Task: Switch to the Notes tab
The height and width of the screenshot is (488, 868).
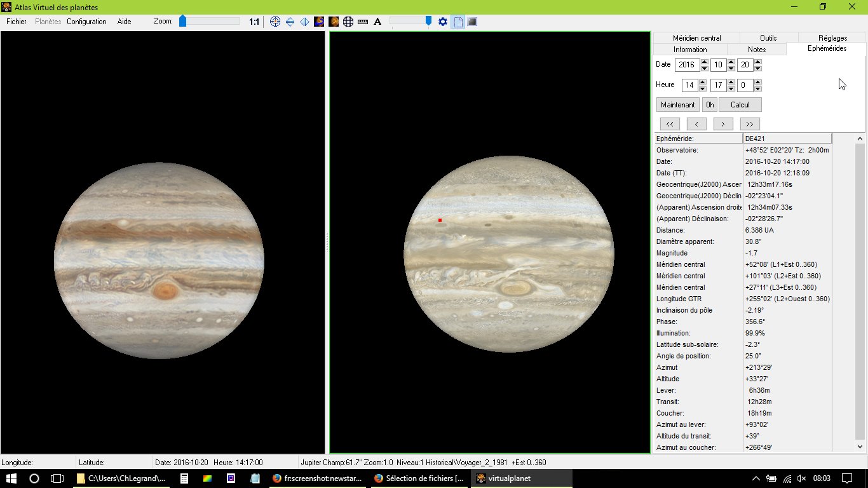Action: point(757,50)
